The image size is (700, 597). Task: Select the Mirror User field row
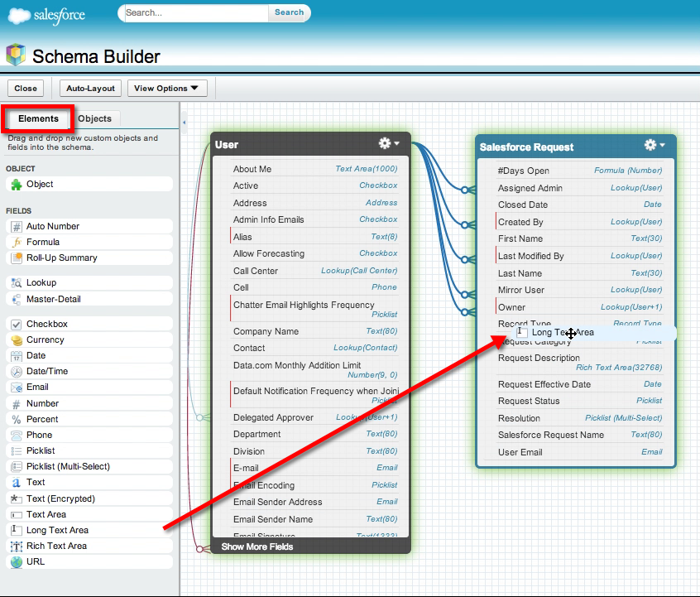579,290
